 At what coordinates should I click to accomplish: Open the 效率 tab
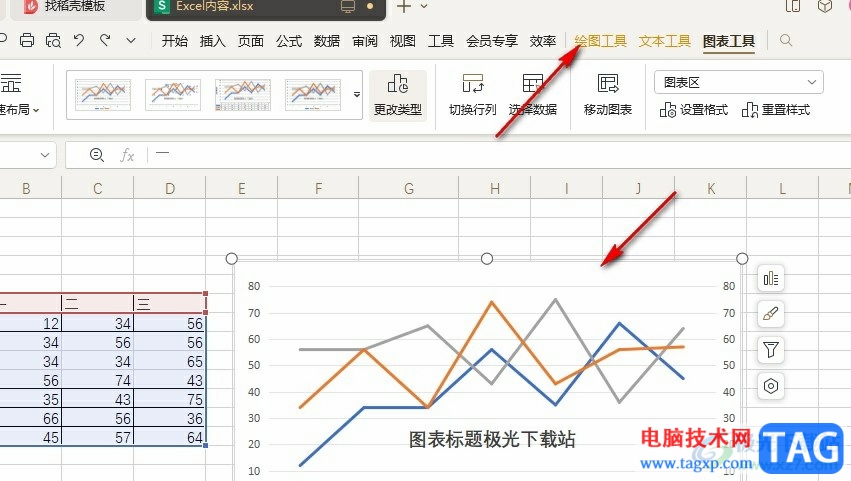click(543, 41)
